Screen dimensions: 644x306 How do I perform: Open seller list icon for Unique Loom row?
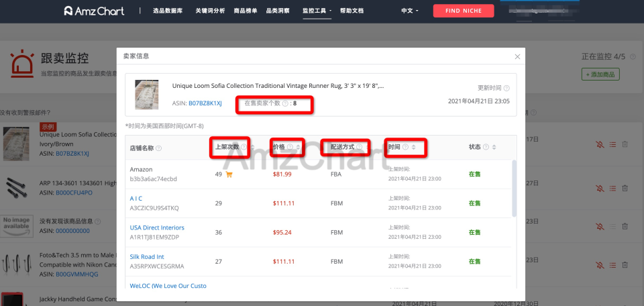click(612, 144)
